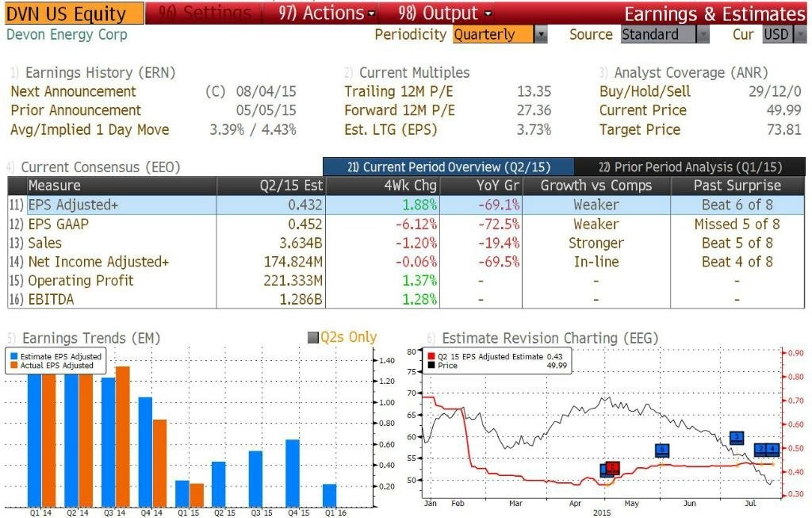
Task: Open the 98) Output menu
Action: tap(445, 13)
